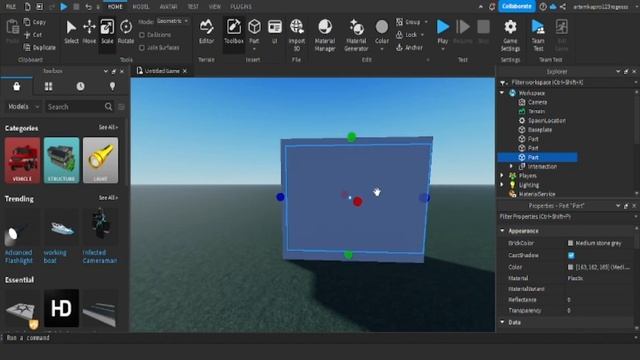Click the green top scale handle
Viewport: 640px width, 360px height.
pos(351,137)
